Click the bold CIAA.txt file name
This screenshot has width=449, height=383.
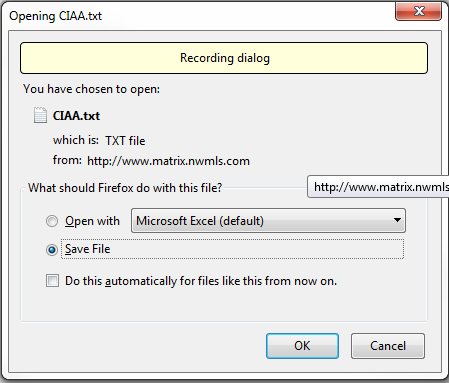(x=76, y=116)
